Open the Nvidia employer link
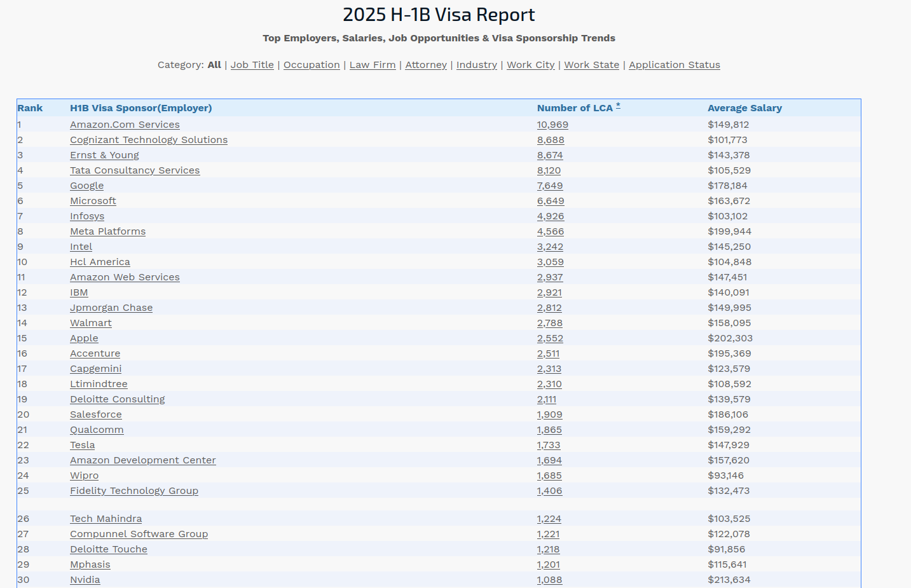911x588 pixels. [x=85, y=580]
